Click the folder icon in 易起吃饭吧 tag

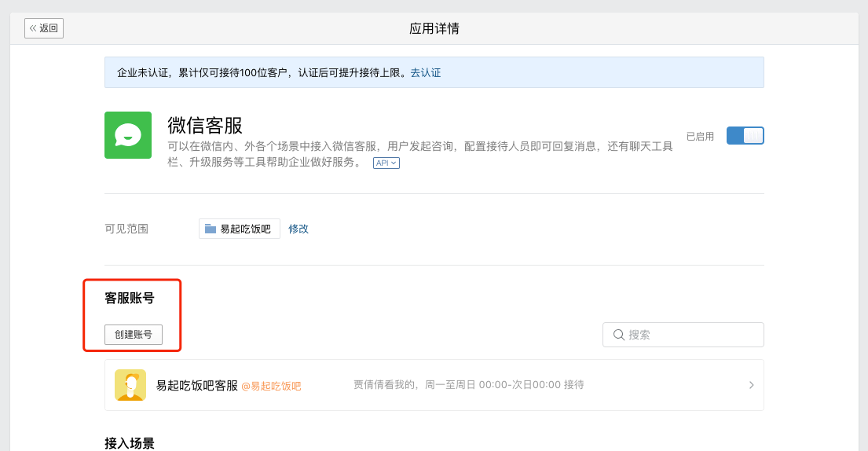[x=211, y=229]
